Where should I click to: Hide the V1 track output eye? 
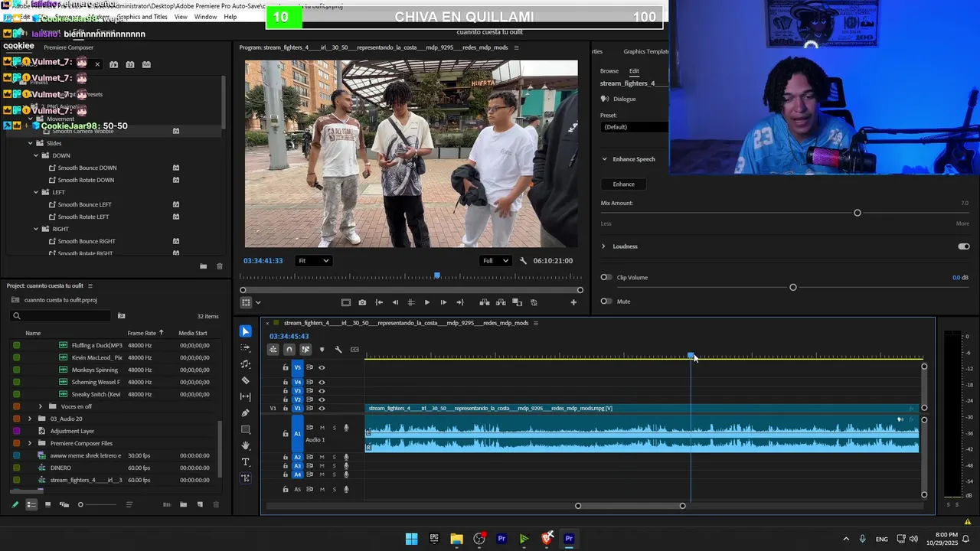click(x=322, y=409)
